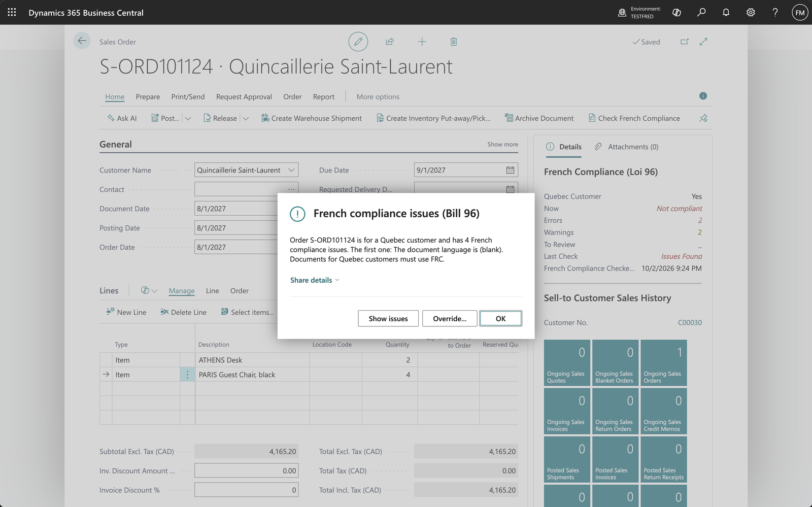Screen dimensions: 812x507
Task: Click Invoice Discount % field
Action: (x=246, y=490)
